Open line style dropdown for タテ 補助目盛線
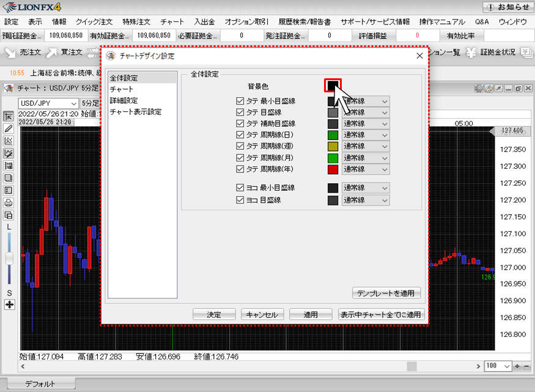This screenshot has height=392, width=535. tap(366, 124)
